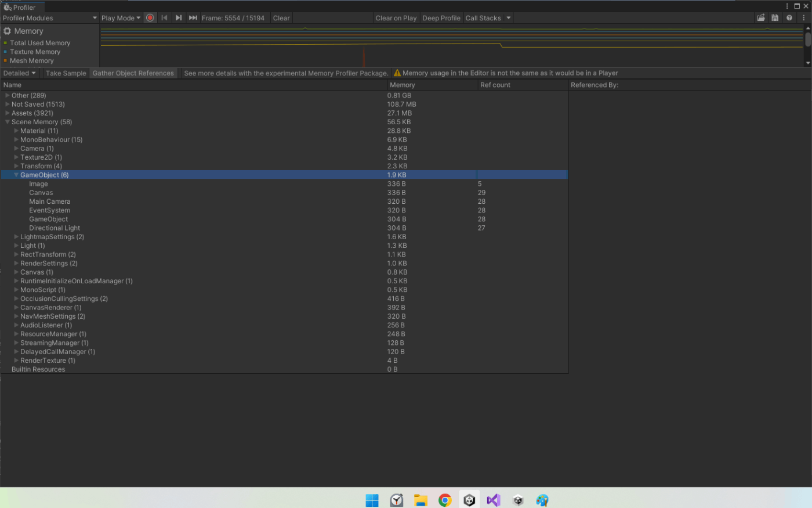Sort by Name column header
The width and height of the screenshot is (812, 508).
(x=194, y=85)
